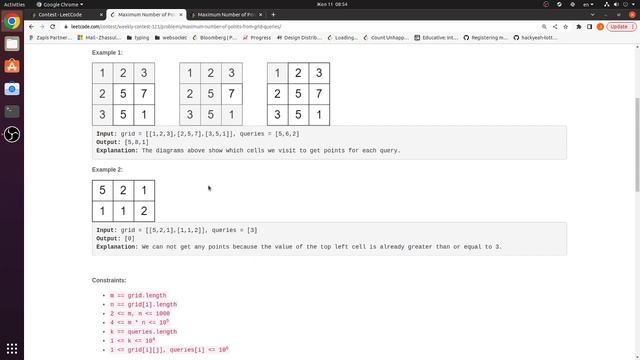Screen dimensions: 640x360
Task: Open the Count Unhapp bookmark
Action: pyautogui.click(x=386, y=38)
